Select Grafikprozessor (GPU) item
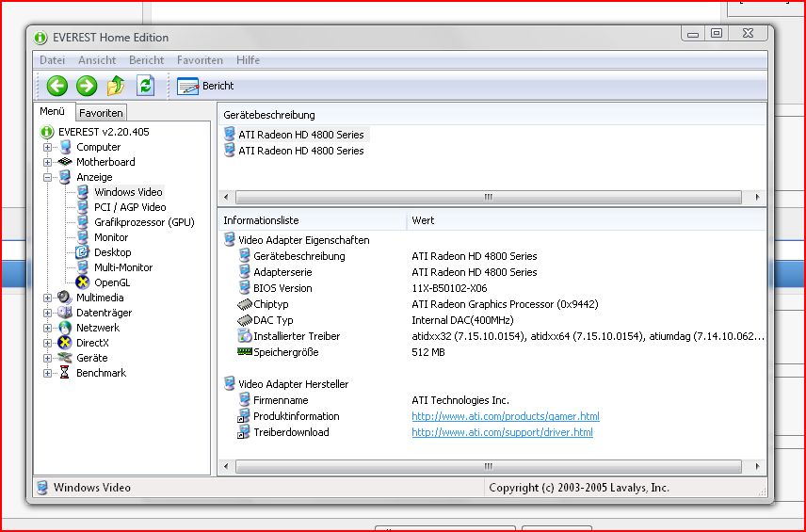806x532 pixels. (x=144, y=222)
